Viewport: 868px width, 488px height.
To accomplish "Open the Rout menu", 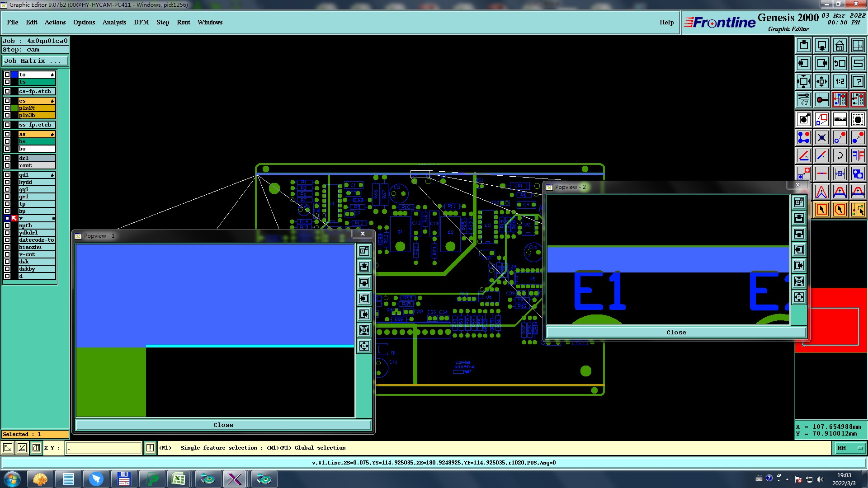I will 184,22.
